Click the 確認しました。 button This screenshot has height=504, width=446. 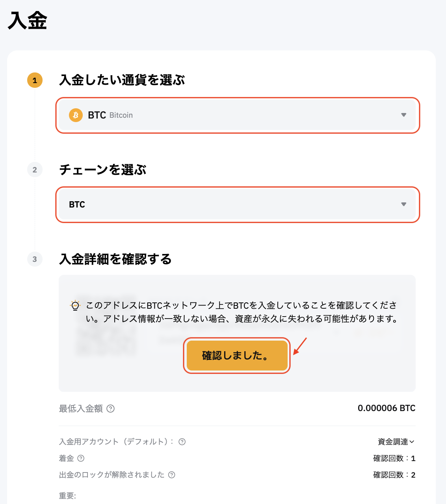[x=237, y=356]
